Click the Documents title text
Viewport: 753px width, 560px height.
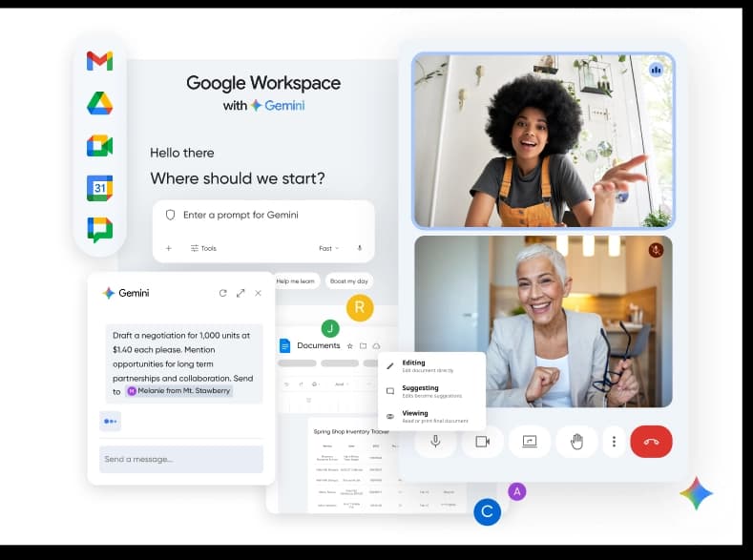(x=319, y=345)
